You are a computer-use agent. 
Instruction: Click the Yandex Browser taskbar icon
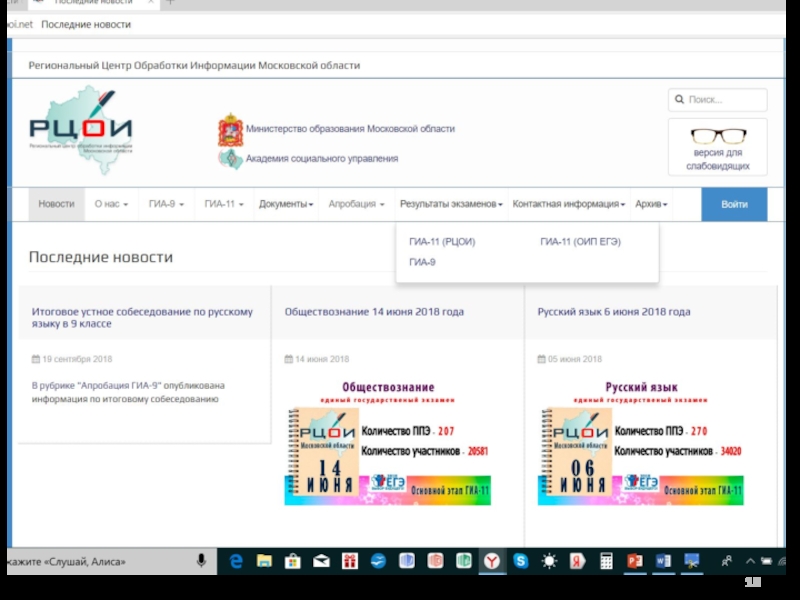pos(492,562)
